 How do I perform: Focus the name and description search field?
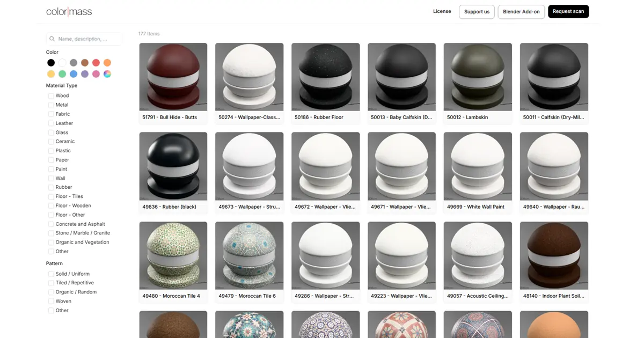(x=84, y=39)
